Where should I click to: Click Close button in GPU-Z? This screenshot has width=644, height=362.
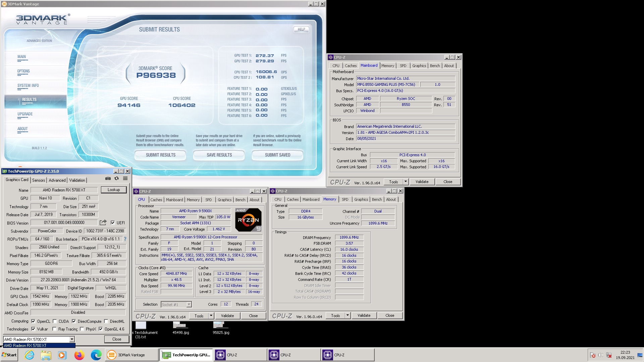[117, 339]
